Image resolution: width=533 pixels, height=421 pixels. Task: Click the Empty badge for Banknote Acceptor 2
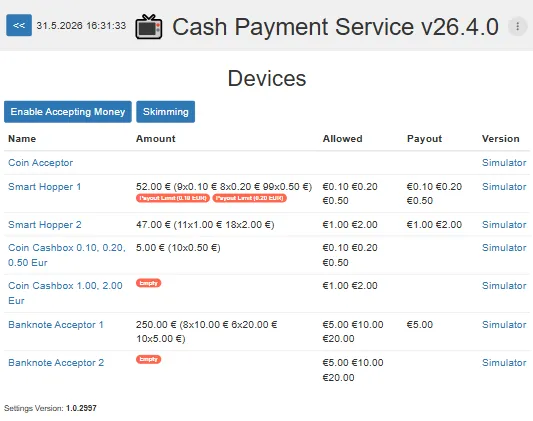click(x=149, y=359)
